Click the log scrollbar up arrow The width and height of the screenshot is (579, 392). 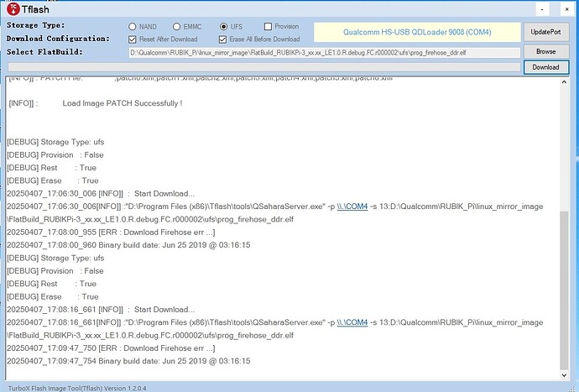[565, 82]
